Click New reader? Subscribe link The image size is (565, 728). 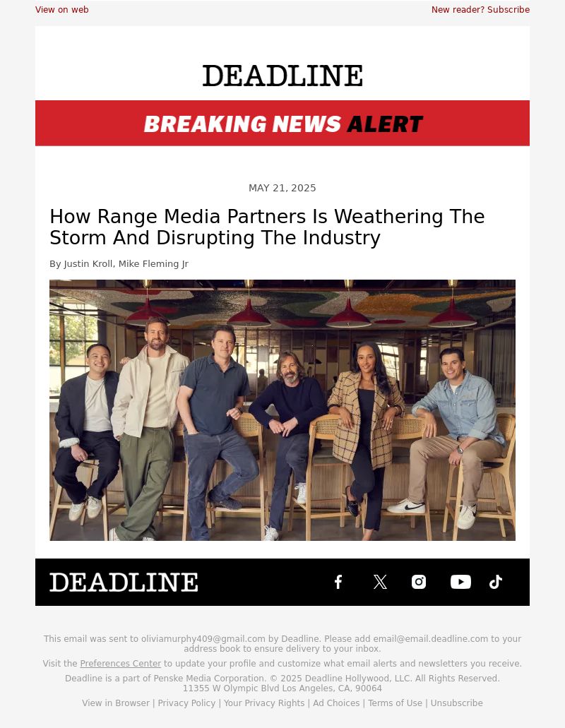(480, 10)
